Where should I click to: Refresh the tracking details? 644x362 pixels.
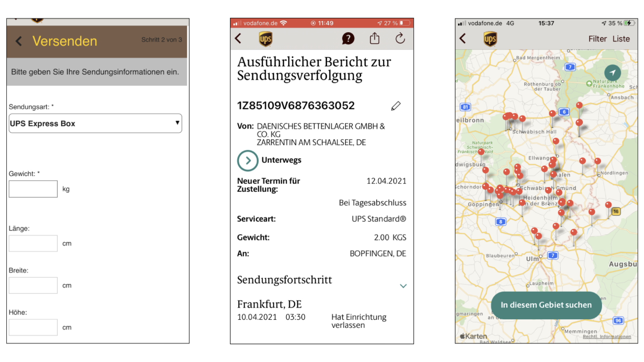[400, 39]
